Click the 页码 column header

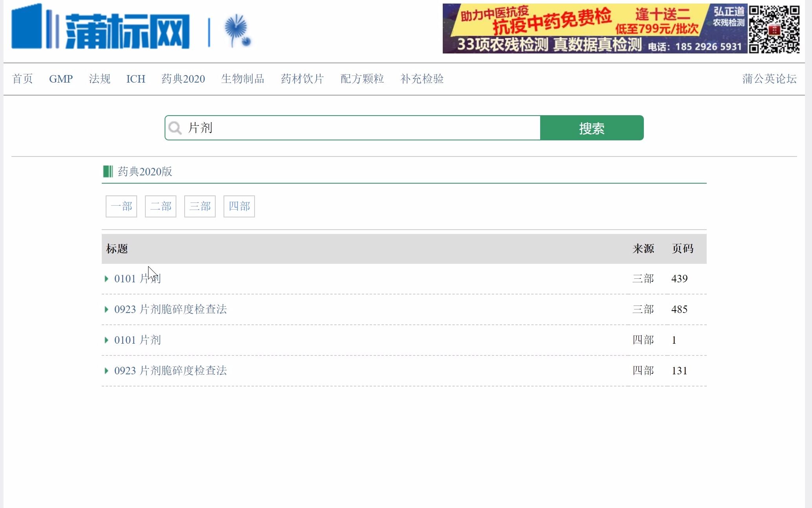click(682, 249)
